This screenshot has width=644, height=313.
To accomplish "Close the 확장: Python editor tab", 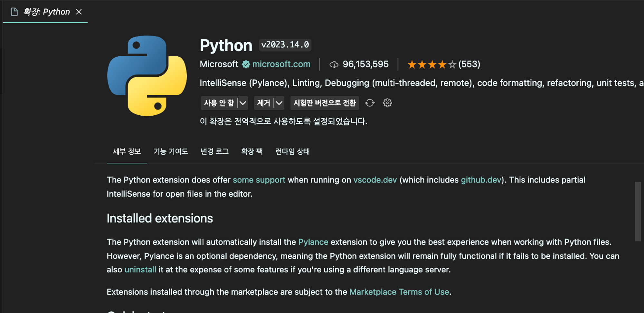I will [x=79, y=12].
